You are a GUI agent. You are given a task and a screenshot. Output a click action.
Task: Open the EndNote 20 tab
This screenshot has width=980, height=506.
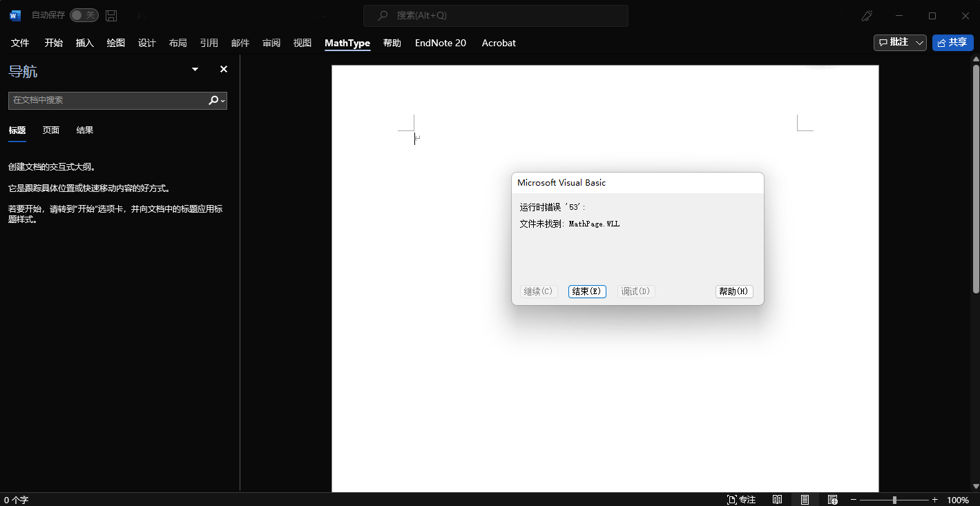click(x=441, y=43)
